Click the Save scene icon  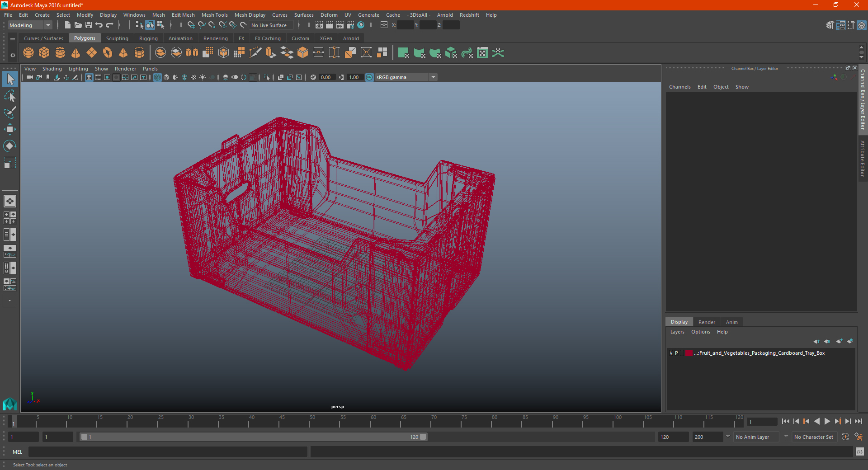click(x=89, y=25)
